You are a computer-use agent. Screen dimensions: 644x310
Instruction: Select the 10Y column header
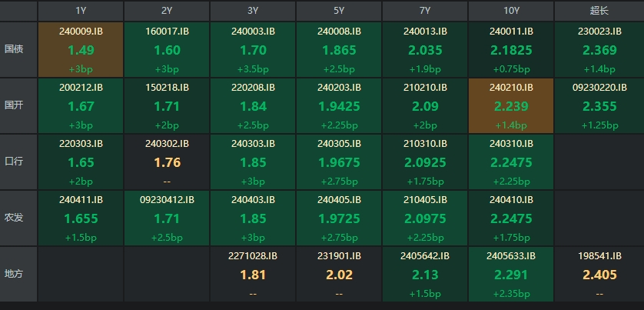511,11
